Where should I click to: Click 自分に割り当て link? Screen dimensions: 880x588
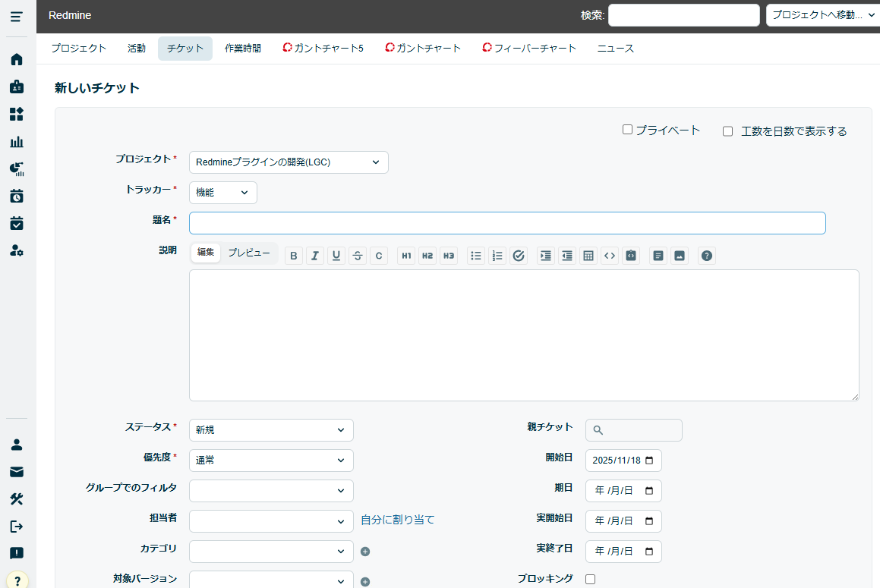pos(397,520)
